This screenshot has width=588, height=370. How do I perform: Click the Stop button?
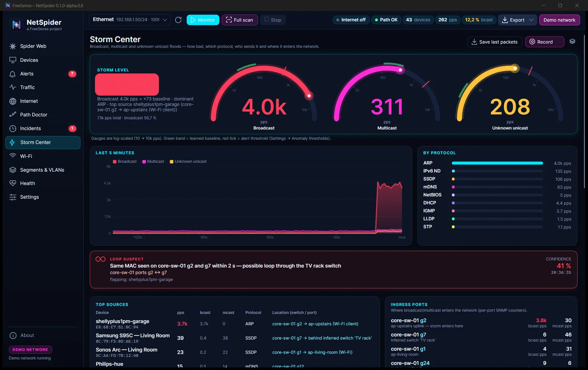[x=273, y=20]
